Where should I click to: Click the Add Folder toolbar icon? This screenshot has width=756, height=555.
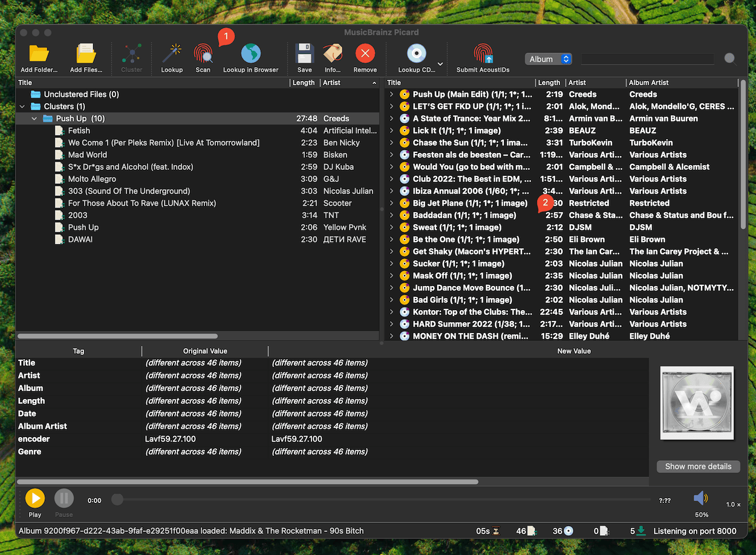click(x=39, y=55)
